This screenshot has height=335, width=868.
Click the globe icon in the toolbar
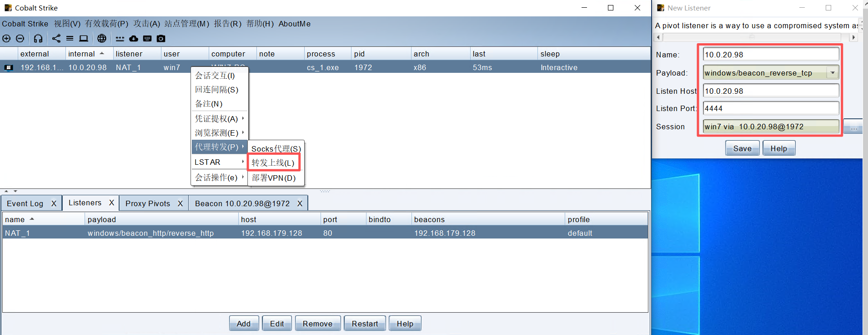click(x=102, y=39)
